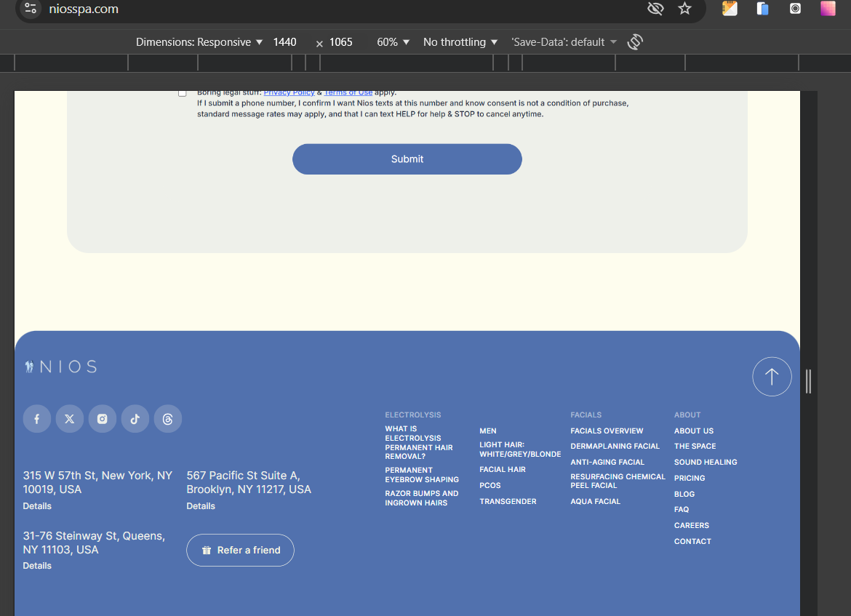Open the Anti-Aging Facial link
The width and height of the screenshot is (851, 616).
coord(607,463)
